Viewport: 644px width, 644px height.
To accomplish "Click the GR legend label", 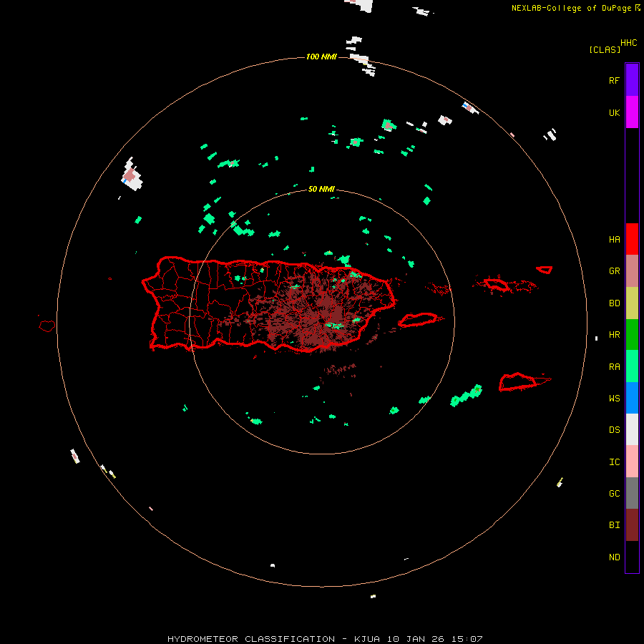I will 614,271.
